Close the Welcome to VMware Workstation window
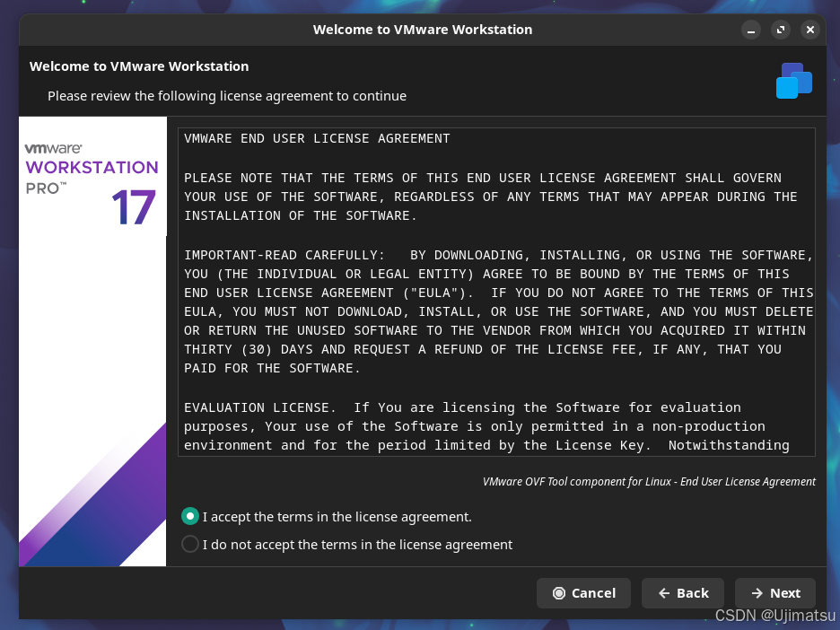Screen dimensions: 840x630 click(810, 30)
